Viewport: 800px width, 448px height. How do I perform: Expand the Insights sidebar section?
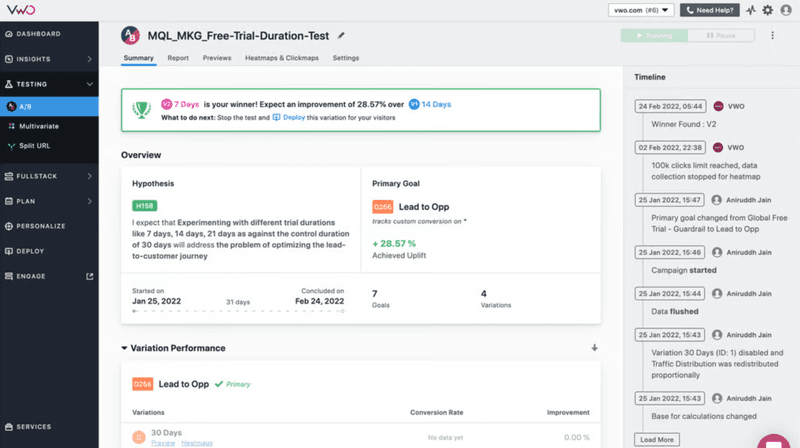pyautogui.click(x=90, y=59)
